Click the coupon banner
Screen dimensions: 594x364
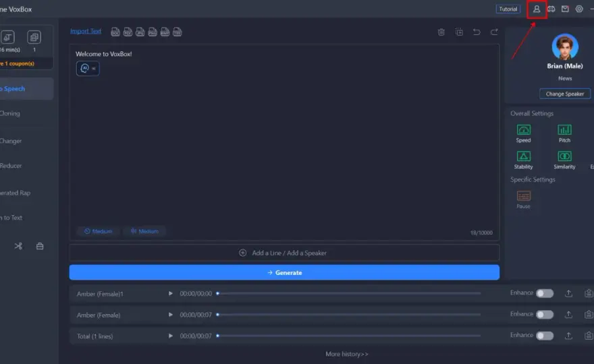[x=26, y=63]
